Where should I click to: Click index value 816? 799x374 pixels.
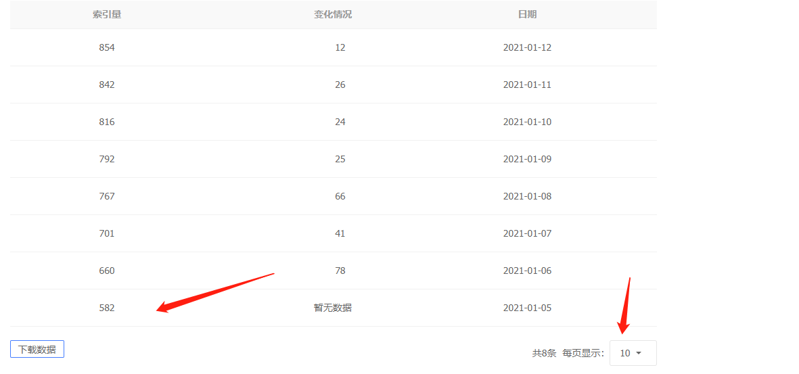[x=107, y=122]
